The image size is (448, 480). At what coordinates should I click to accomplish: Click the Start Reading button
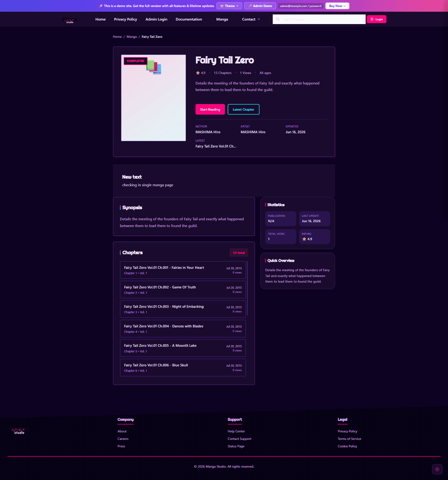click(210, 109)
